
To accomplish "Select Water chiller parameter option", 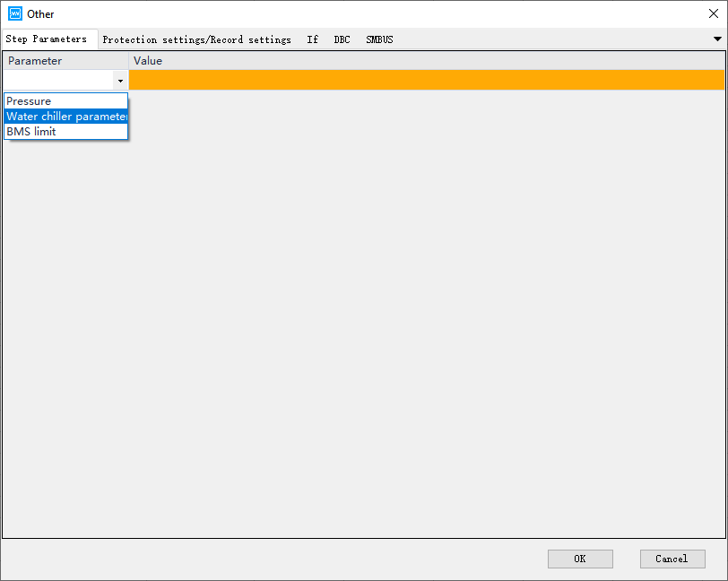I will [65, 117].
